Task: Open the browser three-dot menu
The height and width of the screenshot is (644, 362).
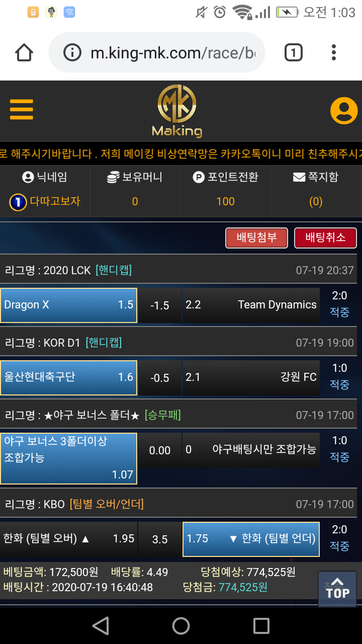Action: [334, 53]
